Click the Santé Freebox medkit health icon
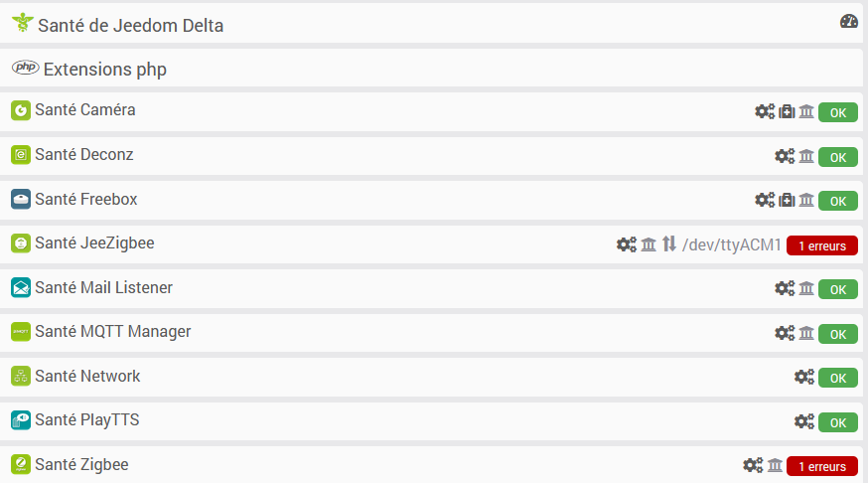Screen dimensions: 868x483 pyautogui.click(x=787, y=200)
